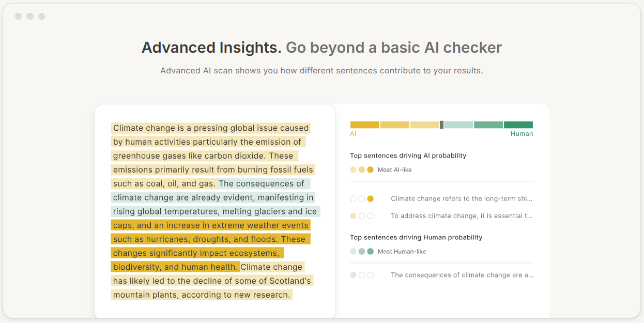The width and height of the screenshot is (644, 323).
Task: Click the AI label under the probability bar
Action: [353, 133]
